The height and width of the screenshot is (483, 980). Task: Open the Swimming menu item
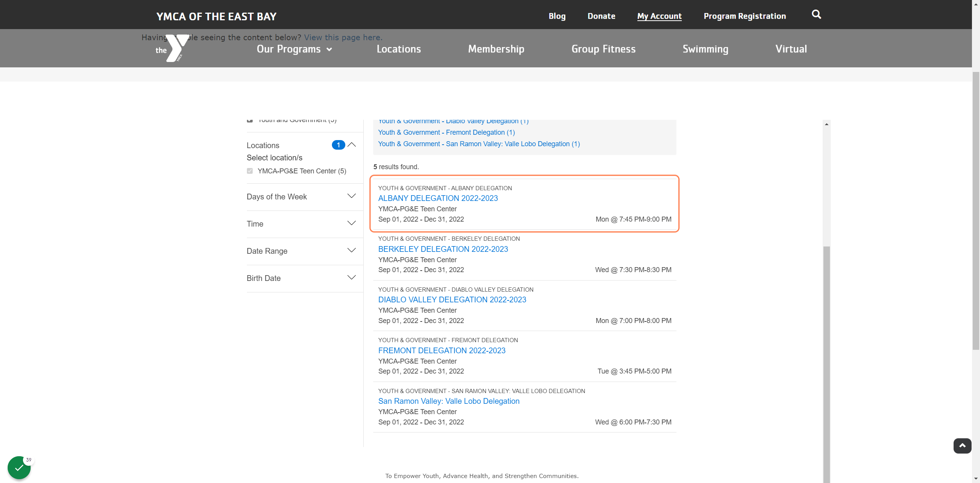(705, 49)
